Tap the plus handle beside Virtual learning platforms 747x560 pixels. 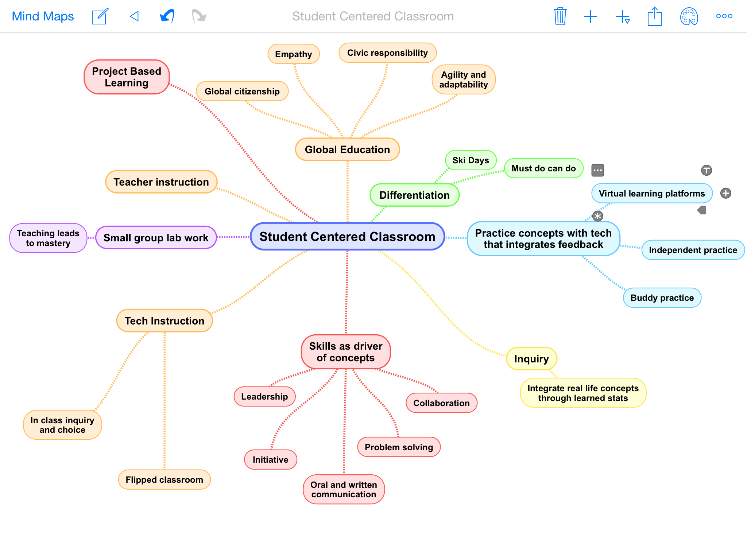click(x=725, y=193)
